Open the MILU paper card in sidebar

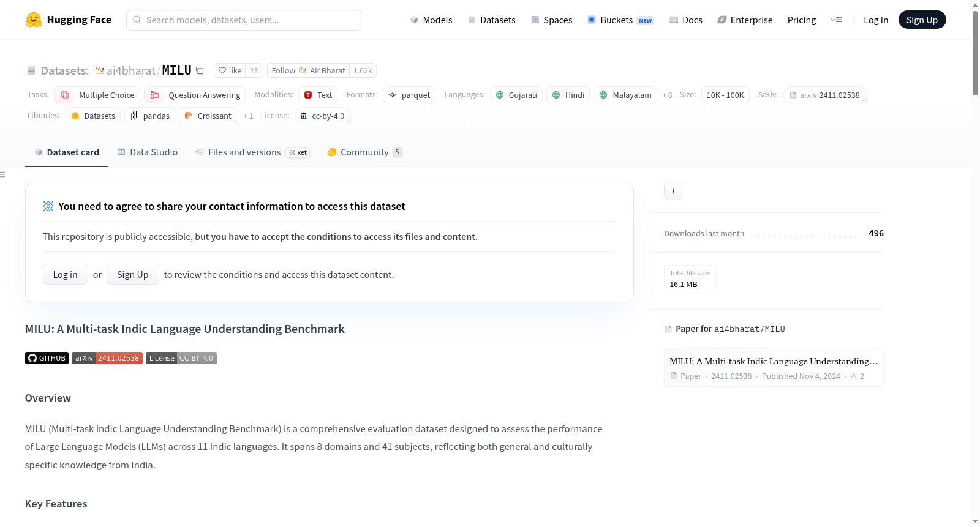click(774, 368)
